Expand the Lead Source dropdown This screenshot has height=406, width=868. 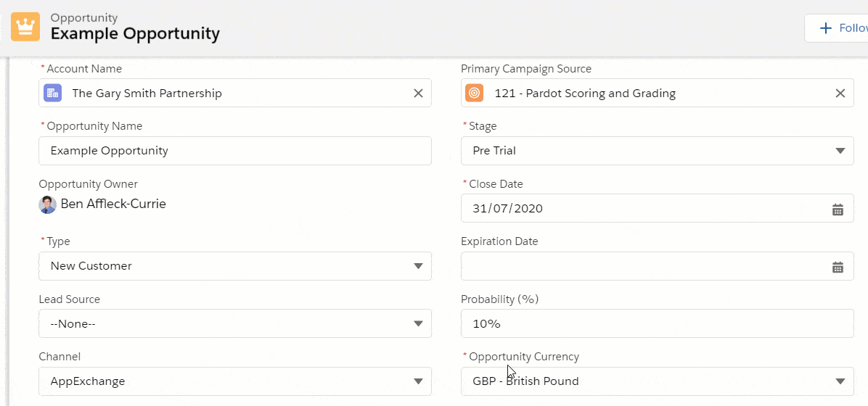point(418,323)
